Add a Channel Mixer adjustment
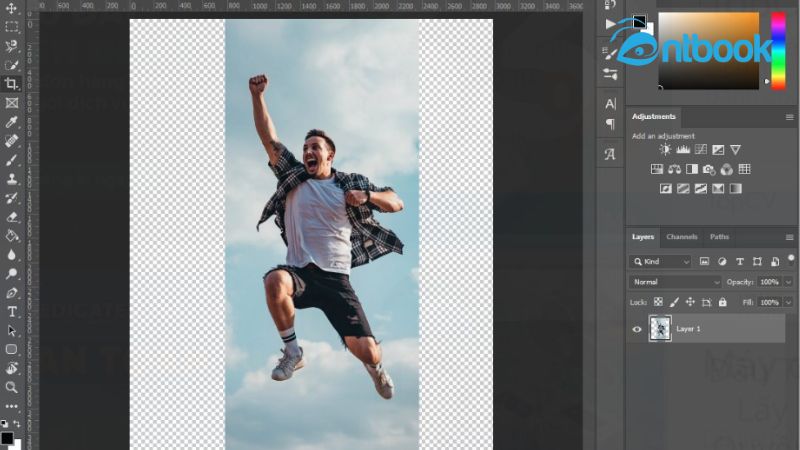The height and width of the screenshot is (450, 800). 727,169
